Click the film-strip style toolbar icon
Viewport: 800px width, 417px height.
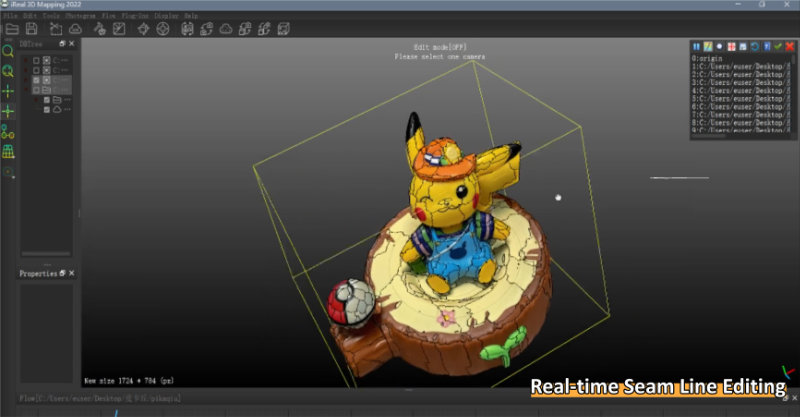coord(187,29)
